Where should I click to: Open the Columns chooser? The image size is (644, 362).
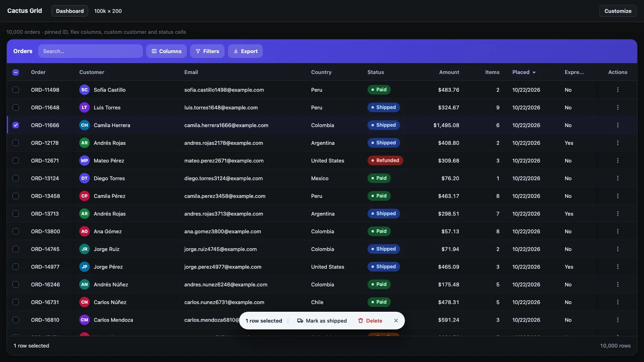click(166, 51)
